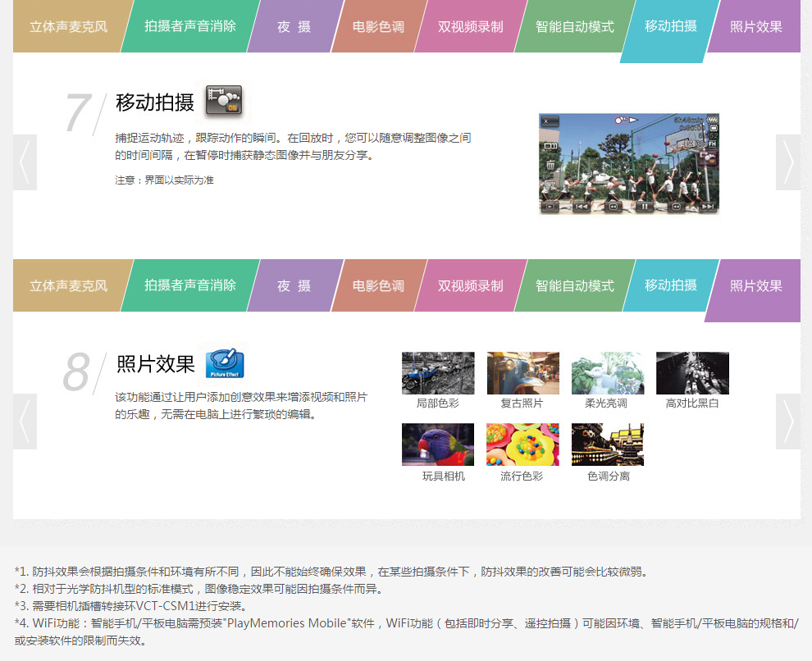The height and width of the screenshot is (661, 812).
Task: Click the 高对比黑白 effect thumbnail
Action: pos(692,373)
